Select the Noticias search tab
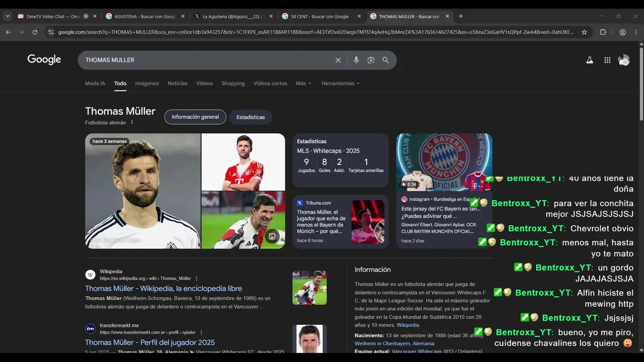 (x=178, y=83)
